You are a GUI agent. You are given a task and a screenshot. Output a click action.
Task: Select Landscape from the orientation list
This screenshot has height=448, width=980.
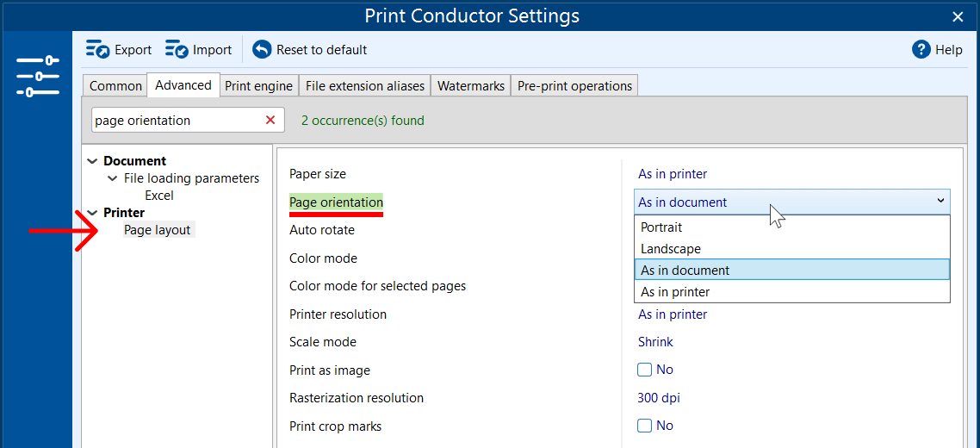click(671, 249)
